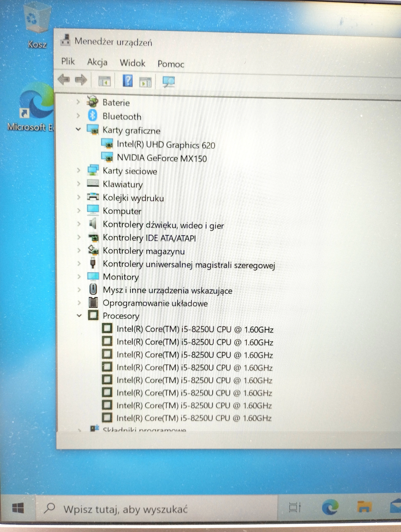Click the Klawiatury keyboard icon

pyautogui.click(x=93, y=183)
